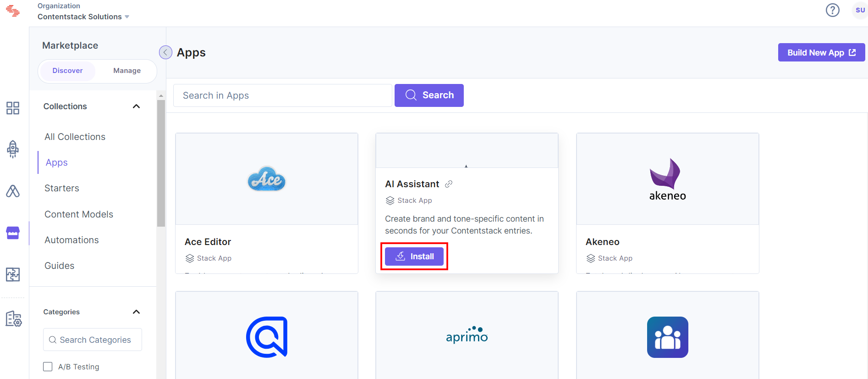Click the Ace Editor logo thumbnail
The height and width of the screenshot is (379, 868).
[x=267, y=179]
